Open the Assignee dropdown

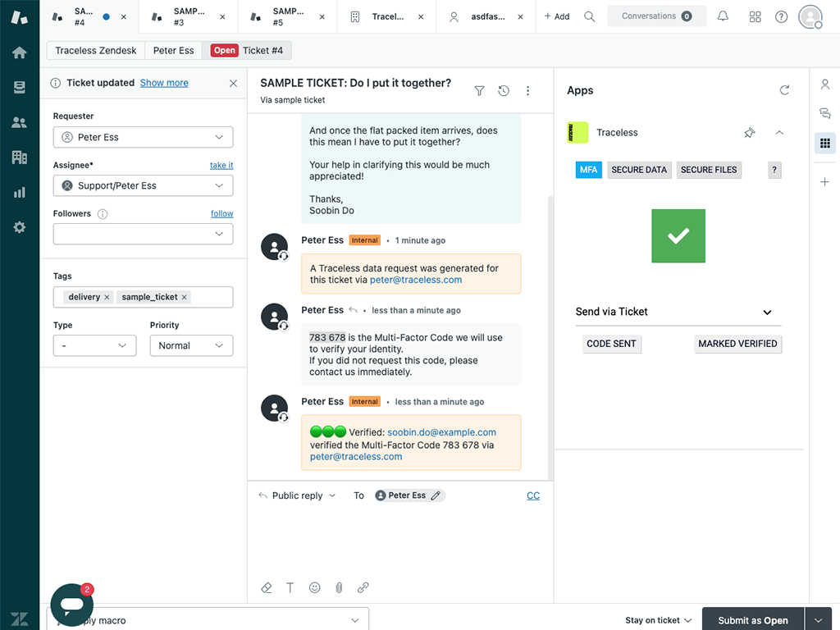click(x=143, y=185)
